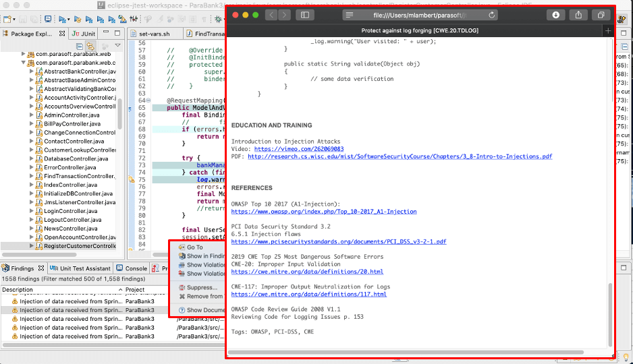Click the sliders settings toolbar icon
This screenshot has height=364, width=633.
click(x=134, y=19)
